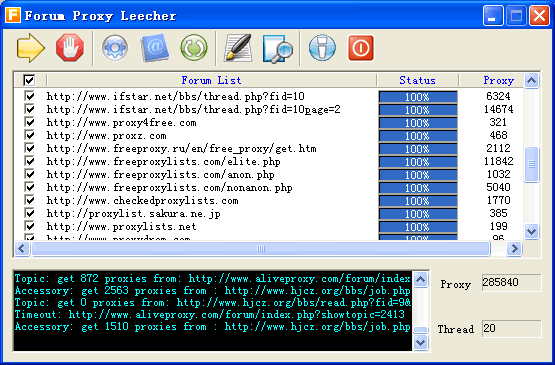This screenshot has width=555, height=365.
Task: Sort by the Forum List column header
Action: [211, 80]
